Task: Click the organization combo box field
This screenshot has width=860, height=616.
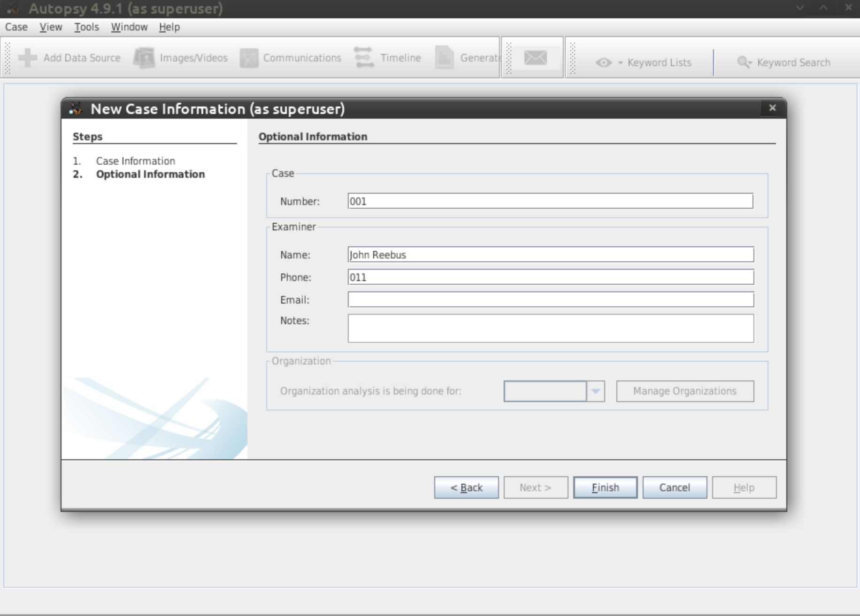Action: tap(545, 391)
